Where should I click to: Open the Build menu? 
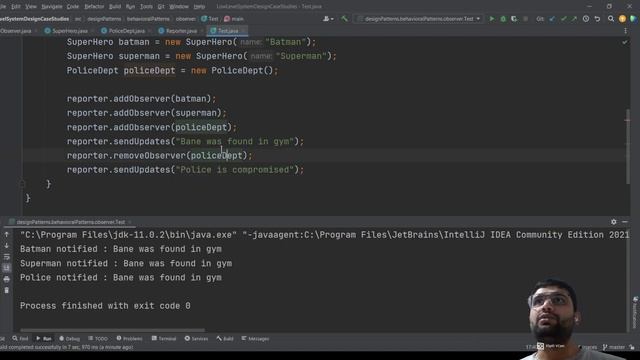coord(115,7)
